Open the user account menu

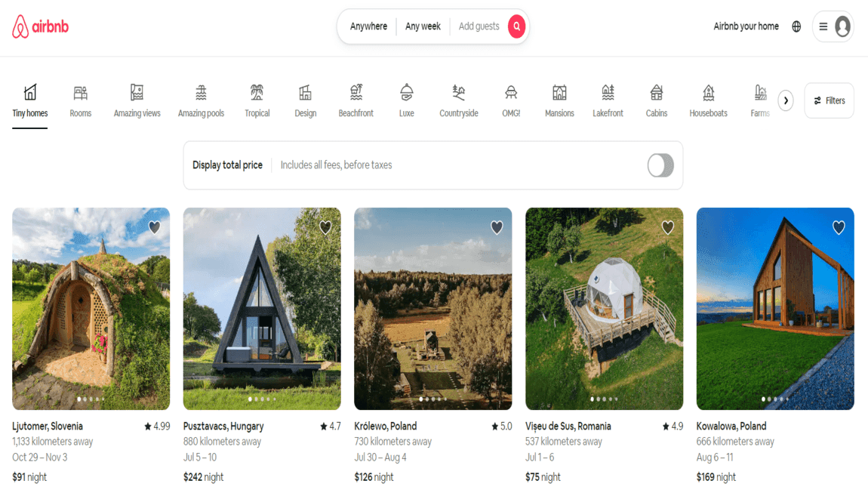click(x=833, y=26)
